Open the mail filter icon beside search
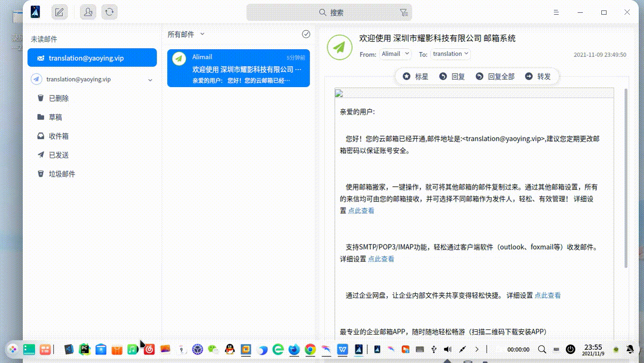The image size is (644, 363). tap(404, 12)
